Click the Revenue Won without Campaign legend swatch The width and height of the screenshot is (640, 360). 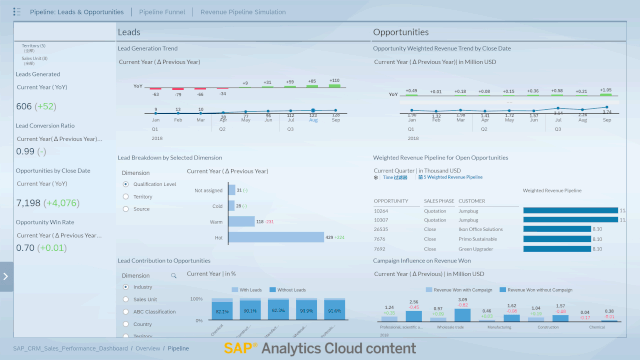(x=503, y=290)
